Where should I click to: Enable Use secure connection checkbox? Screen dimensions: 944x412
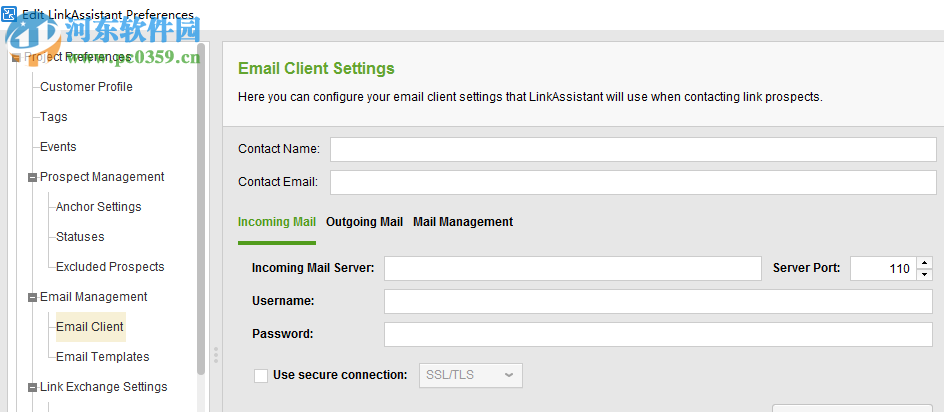coord(261,376)
